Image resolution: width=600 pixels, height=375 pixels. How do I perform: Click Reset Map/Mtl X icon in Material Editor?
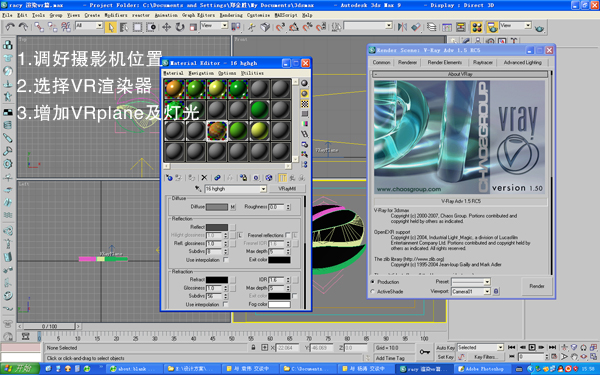204,178
